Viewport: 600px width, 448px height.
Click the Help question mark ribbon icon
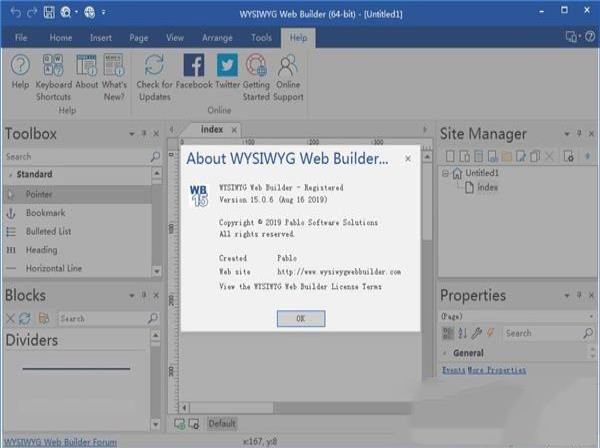pos(20,71)
